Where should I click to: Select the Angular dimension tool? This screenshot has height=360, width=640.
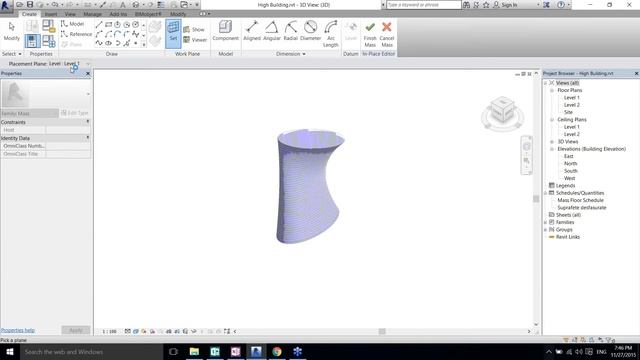[x=271, y=31]
